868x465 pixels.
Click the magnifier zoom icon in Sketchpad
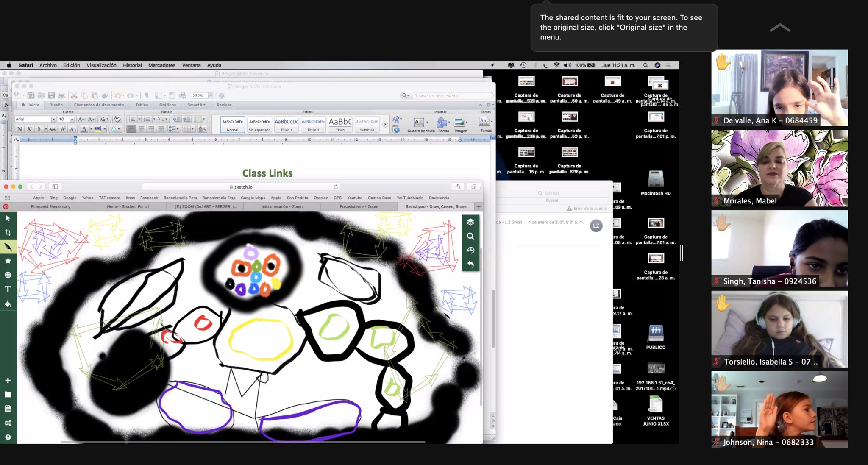(x=470, y=236)
